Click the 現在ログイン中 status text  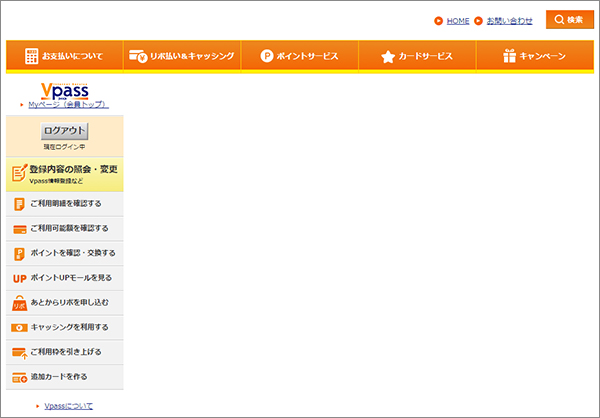coord(64,147)
